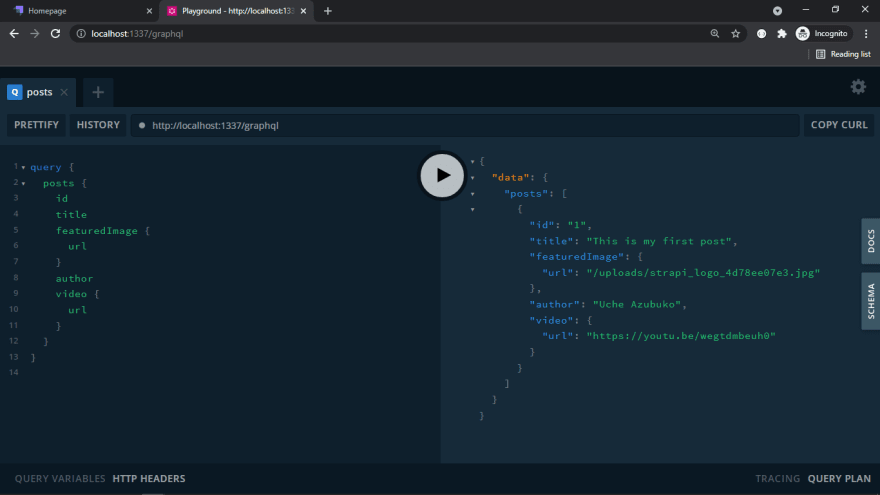Click the "Uche Azubuko" author value

coord(637,305)
